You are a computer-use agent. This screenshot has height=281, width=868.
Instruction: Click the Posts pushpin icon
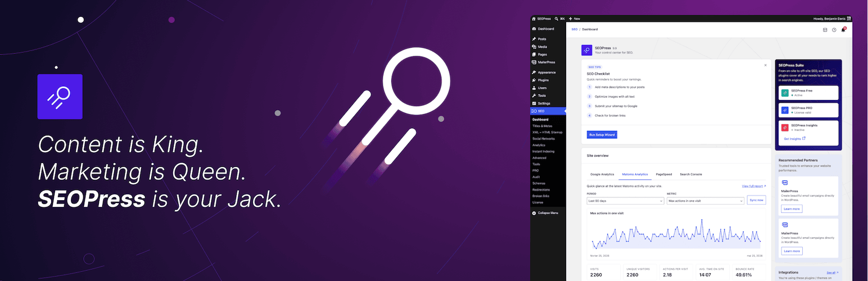coord(534,39)
